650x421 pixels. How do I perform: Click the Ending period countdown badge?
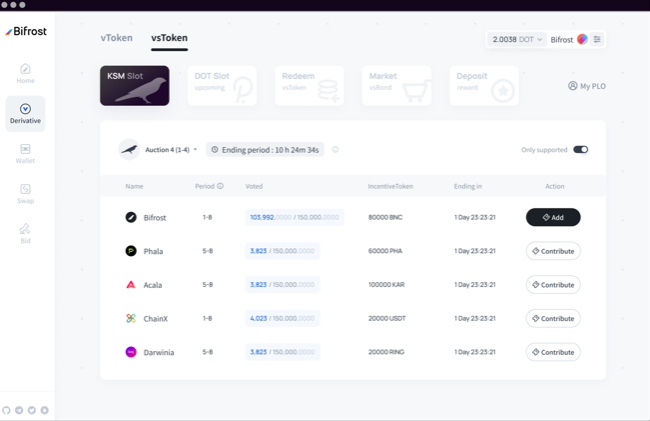265,150
